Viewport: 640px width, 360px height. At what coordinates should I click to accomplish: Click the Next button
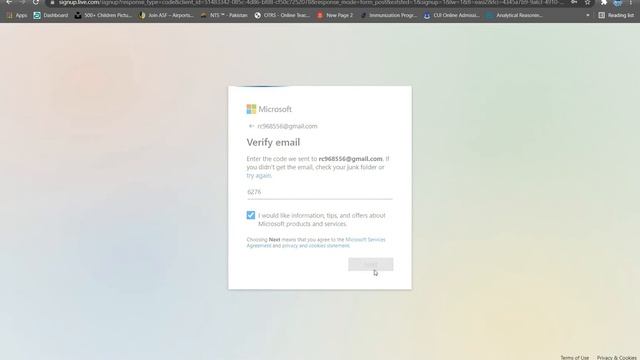tap(371, 264)
